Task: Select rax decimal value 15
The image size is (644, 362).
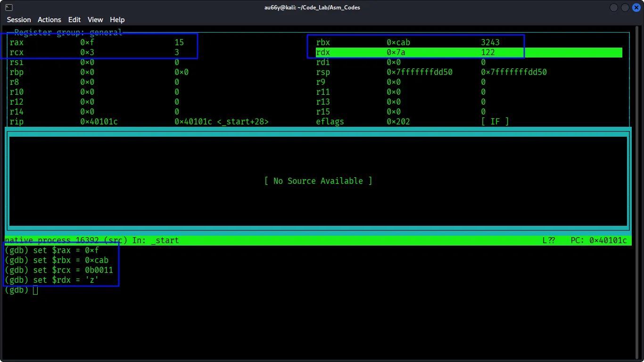Action: tap(179, 42)
